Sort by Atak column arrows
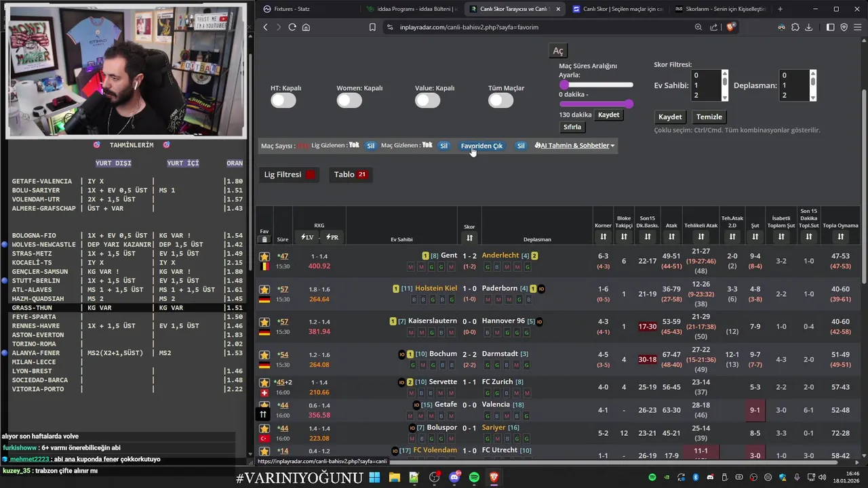Viewport: 868px width, 488px height. (671, 237)
